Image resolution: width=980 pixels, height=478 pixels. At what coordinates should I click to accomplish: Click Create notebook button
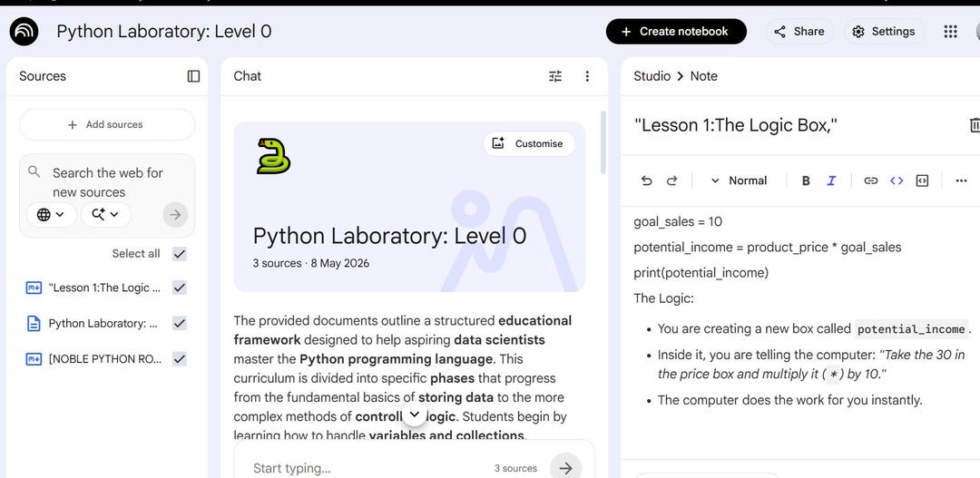click(676, 31)
